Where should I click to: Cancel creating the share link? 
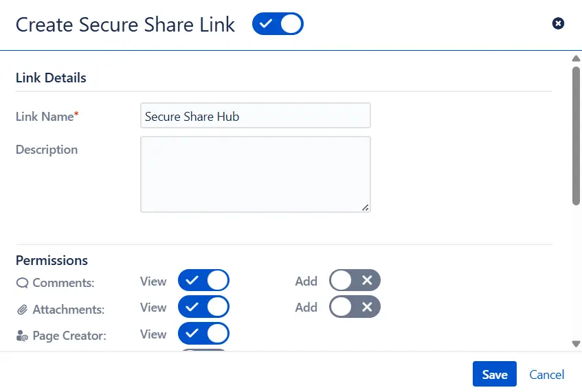547,374
